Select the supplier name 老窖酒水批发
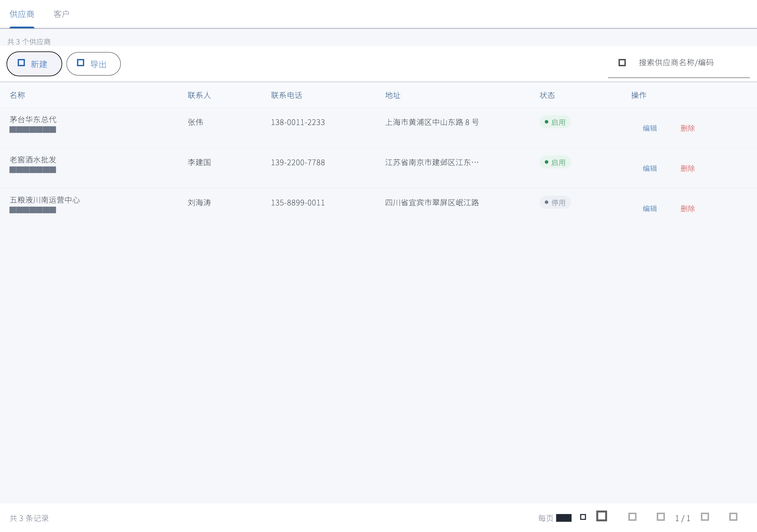This screenshot has height=532, width=757. pos(33,160)
